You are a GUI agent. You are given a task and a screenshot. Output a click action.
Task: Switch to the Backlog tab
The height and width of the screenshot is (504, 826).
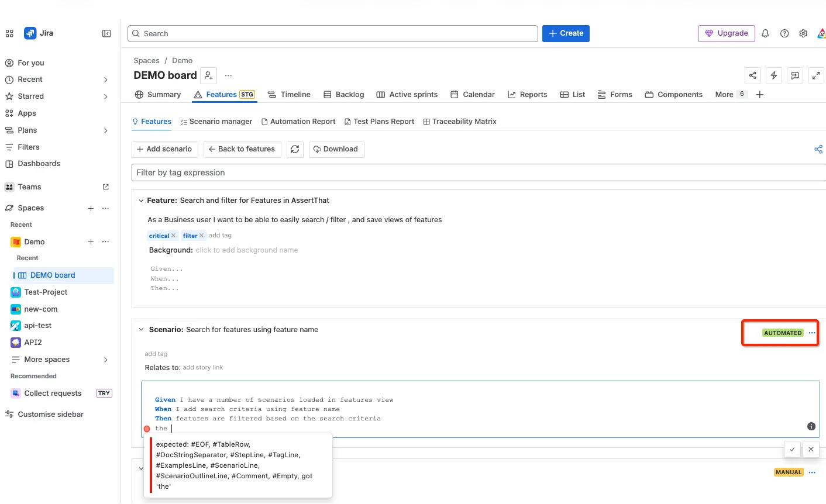(344, 95)
